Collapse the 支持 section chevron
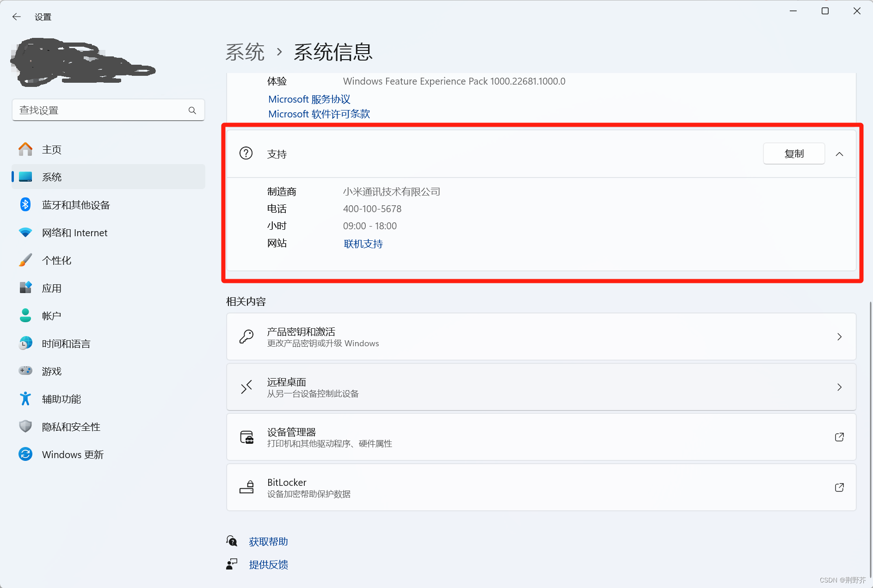 click(x=840, y=153)
